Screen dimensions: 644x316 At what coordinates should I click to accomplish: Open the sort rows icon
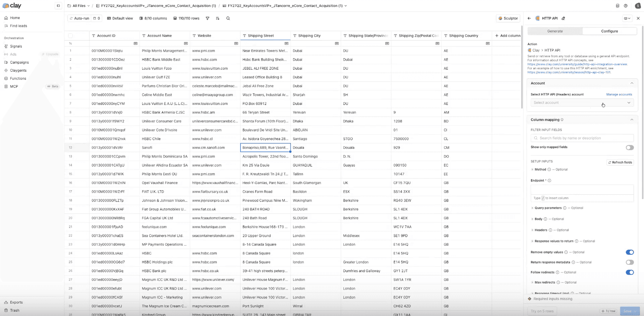click(217, 18)
